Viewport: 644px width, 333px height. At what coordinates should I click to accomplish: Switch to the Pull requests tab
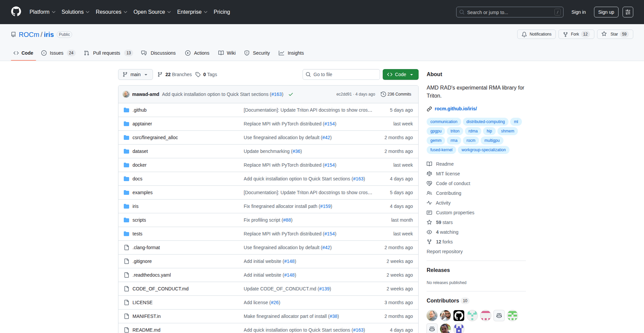108,53
